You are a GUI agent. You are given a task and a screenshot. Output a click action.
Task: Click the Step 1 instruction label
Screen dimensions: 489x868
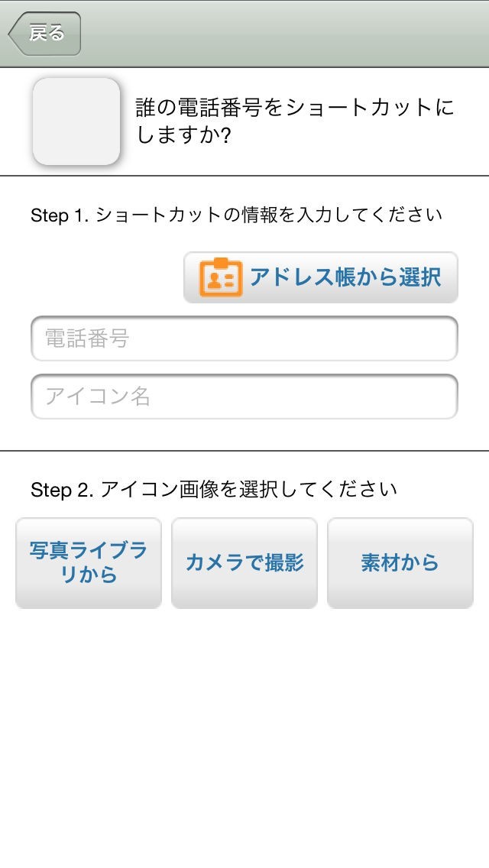236,215
